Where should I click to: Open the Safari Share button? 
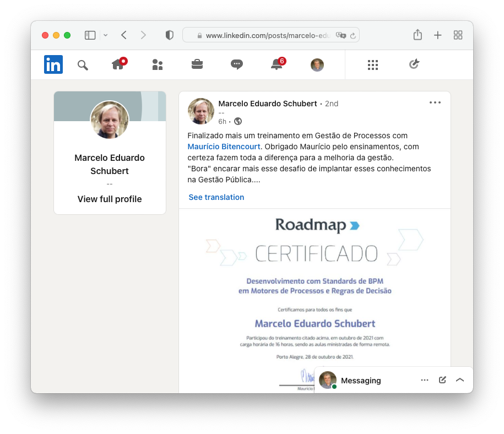[x=418, y=35]
